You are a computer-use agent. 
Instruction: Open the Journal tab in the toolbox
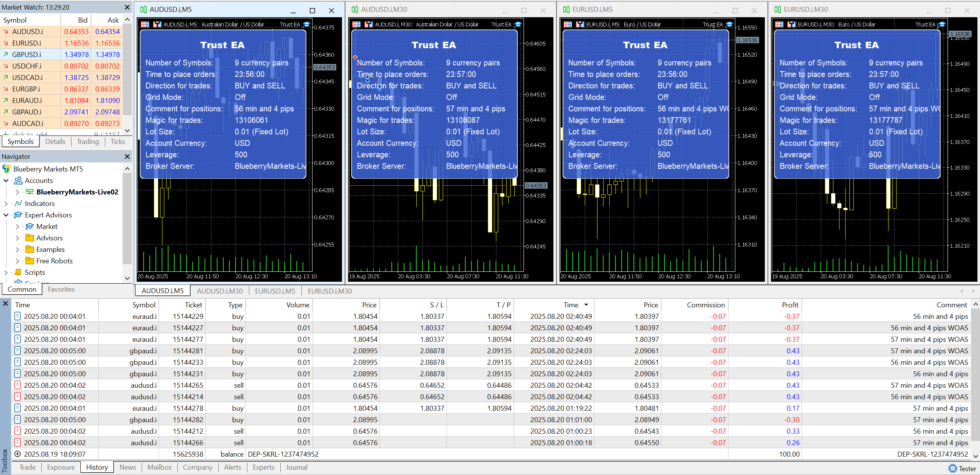[x=296, y=467]
